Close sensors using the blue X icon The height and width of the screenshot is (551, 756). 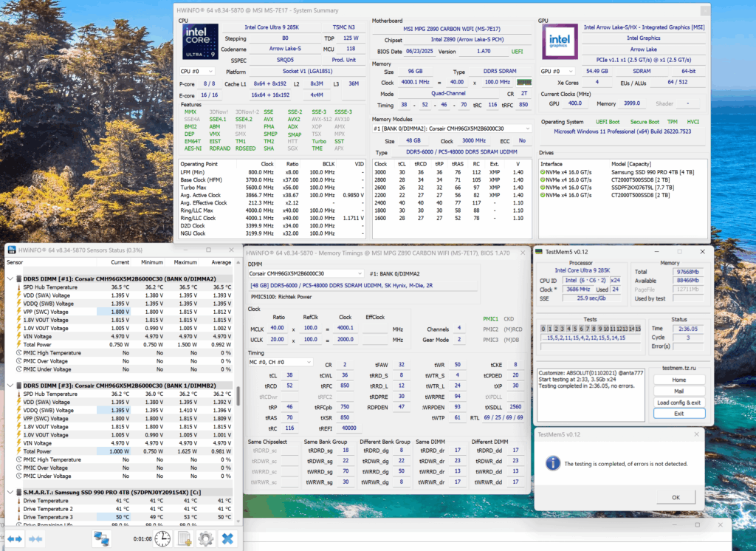click(227, 539)
